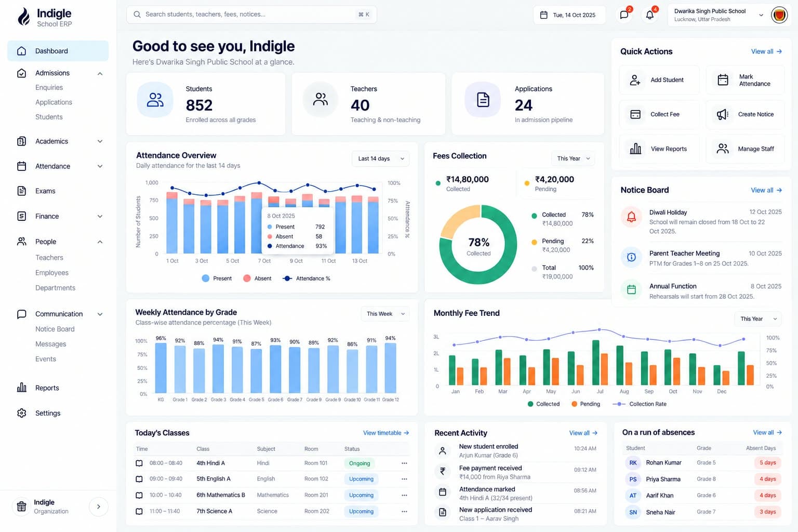
Task: Click the calendar icon beside the date
Action: pos(543,15)
